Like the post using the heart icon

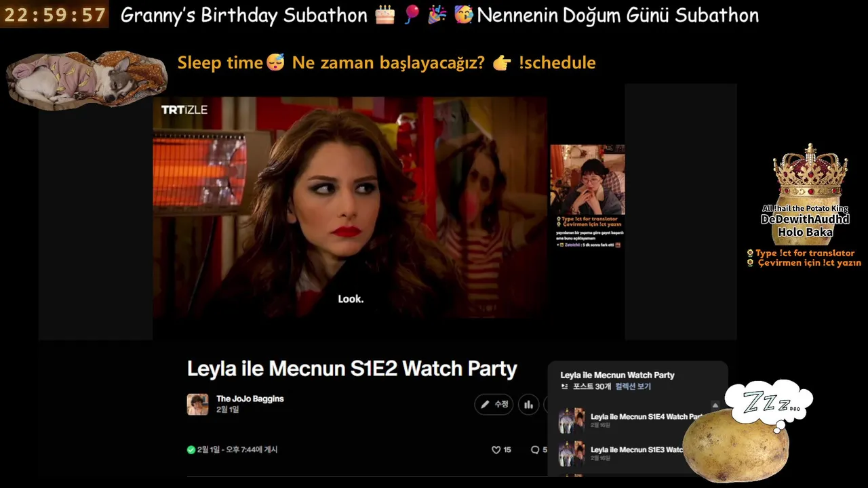(x=496, y=450)
